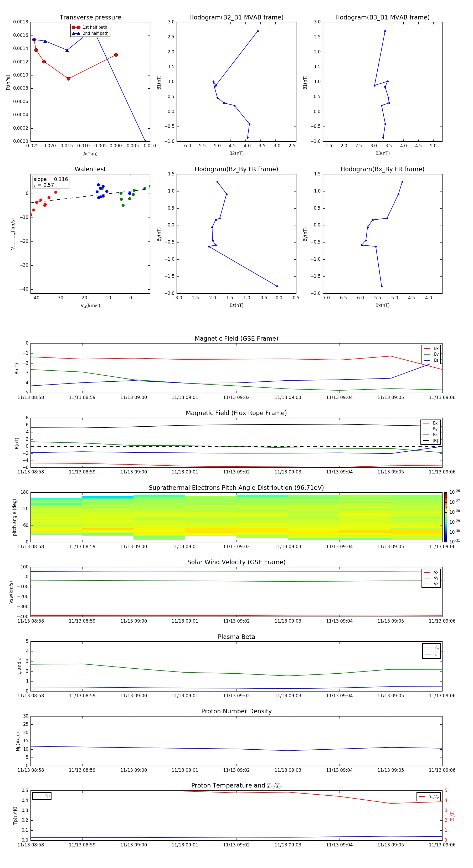Select the |B| legend entry
Screen dimensions: 473x868
coord(431,441)
